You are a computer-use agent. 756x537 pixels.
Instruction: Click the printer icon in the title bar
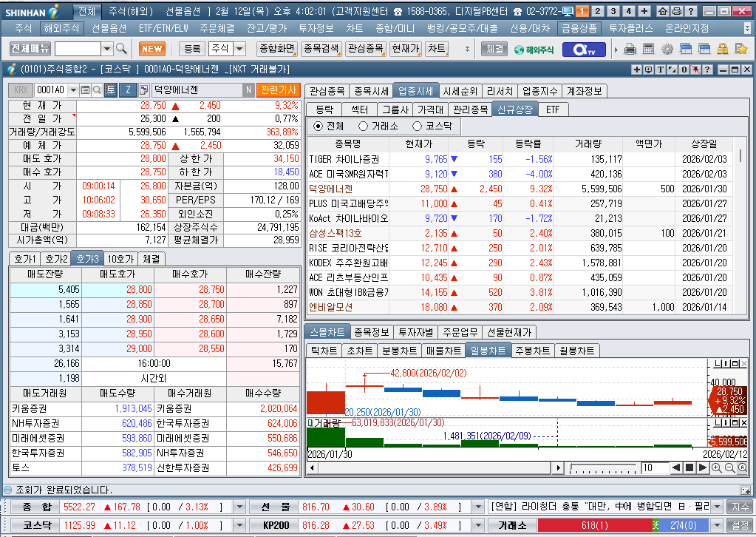(x=676, y=11)
